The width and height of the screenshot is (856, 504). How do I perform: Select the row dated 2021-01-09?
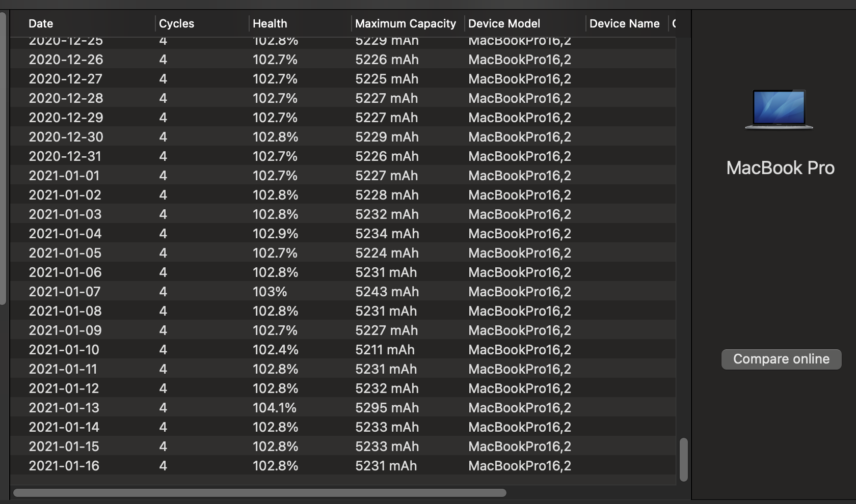(x=343, y=330)
